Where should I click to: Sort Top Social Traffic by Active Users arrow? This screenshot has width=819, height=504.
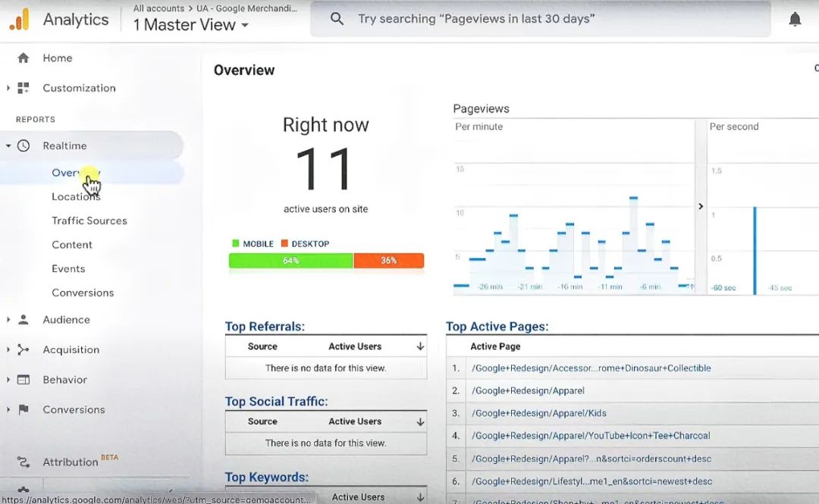coord(420,421)
